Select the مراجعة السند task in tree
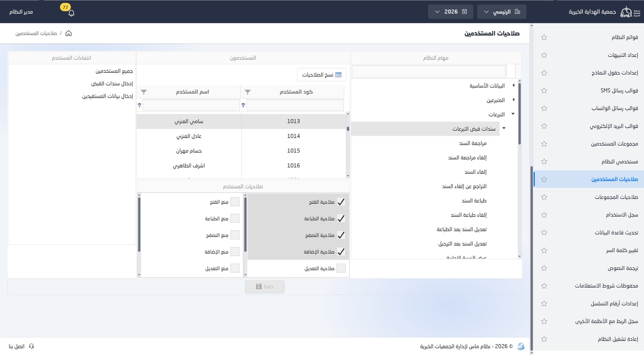This screenshot has width=644, height=355. tap(473, 143)
